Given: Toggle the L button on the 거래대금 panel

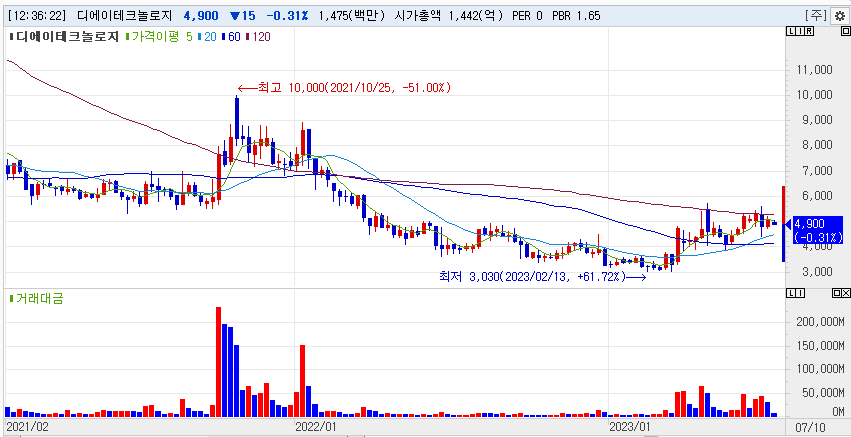Looking at the screenshot, I should pyautogui.click(x=791, y=293).
